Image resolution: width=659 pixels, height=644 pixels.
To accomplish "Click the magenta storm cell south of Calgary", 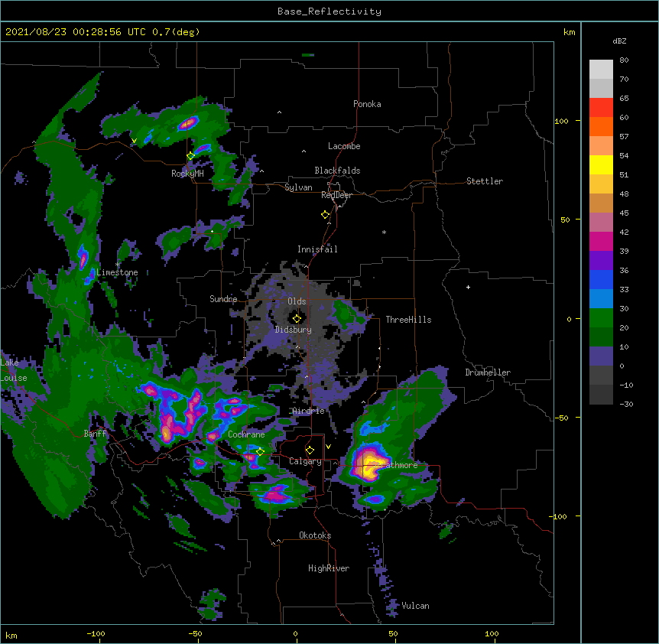I will click(276, 494).
